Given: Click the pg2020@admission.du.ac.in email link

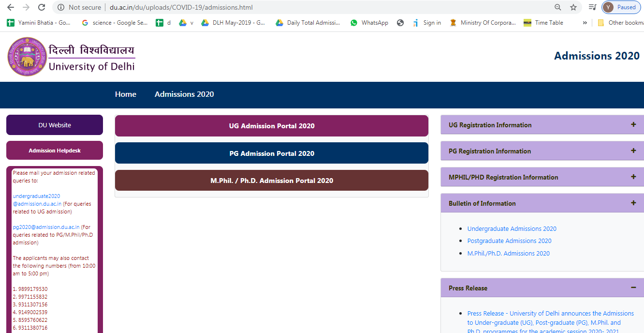Looking at the screenshot, I should (x=46, y=227).
